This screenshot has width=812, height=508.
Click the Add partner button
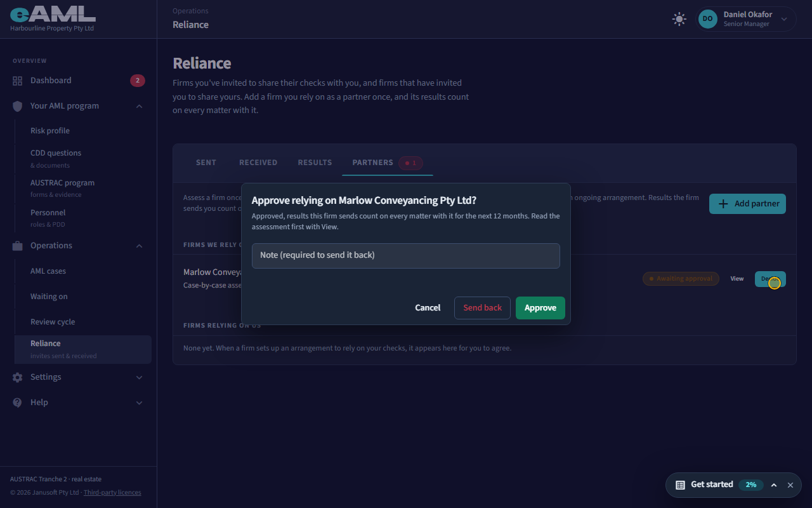coord(747,204)
